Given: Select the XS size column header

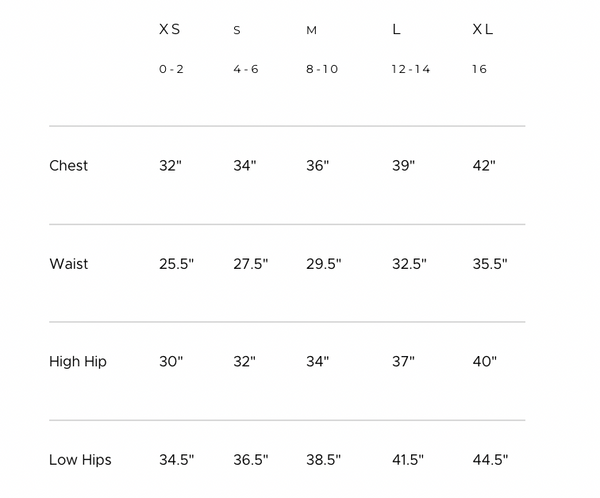Looking at the screenshot, I should point(170,29).
